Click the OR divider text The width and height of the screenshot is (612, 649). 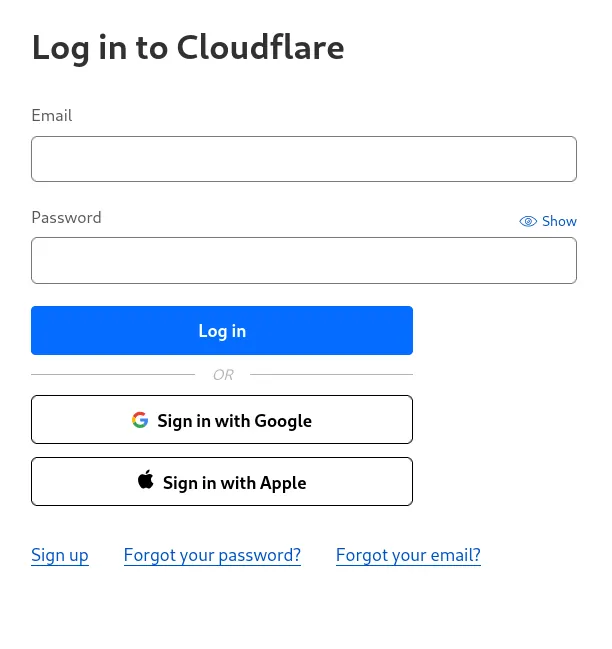click(222, 375)
